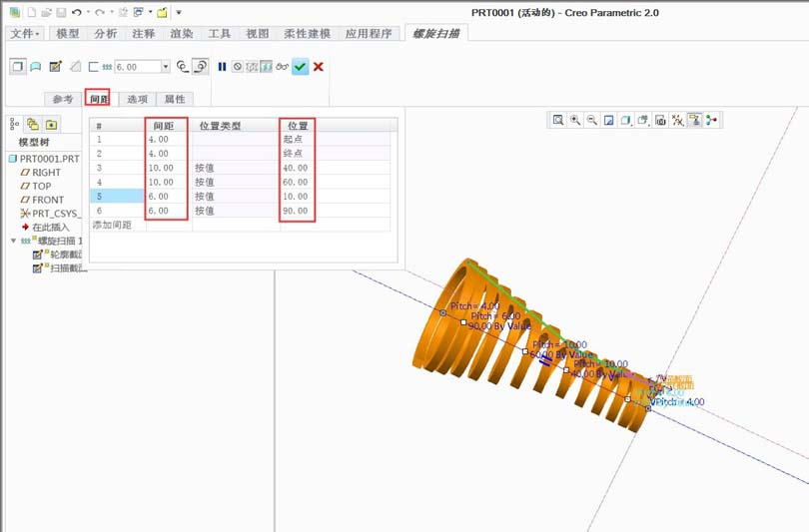Open the pitch value dropdown arrow
The height and width of the screenshot is (532, 809).
point(165,67)
